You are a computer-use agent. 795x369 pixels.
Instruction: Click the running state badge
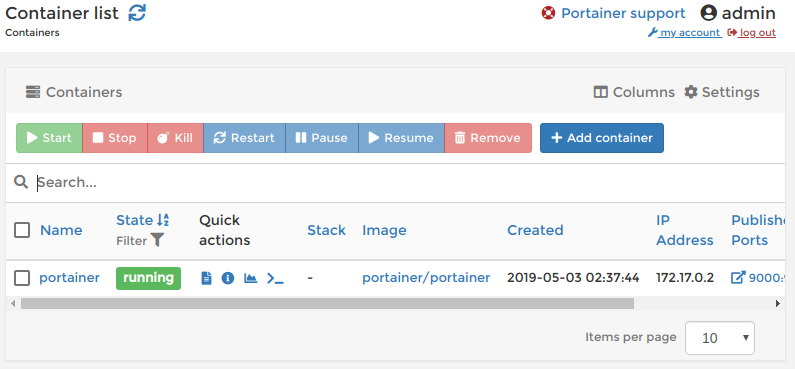pyautogui.click(x=149, y=278)
